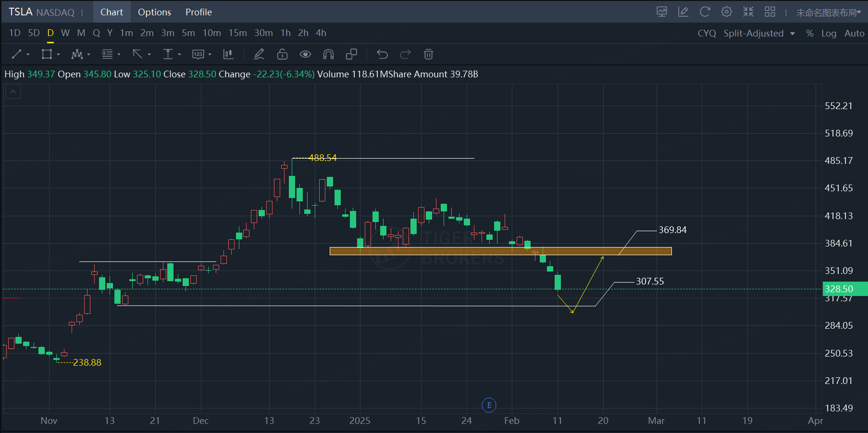Click the refresh chart icon

point(705,12)
